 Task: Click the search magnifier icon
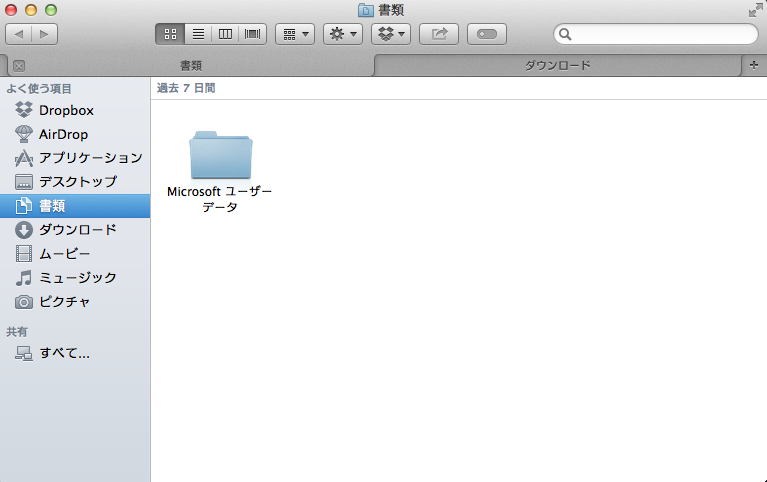click(x=565, y=34)
